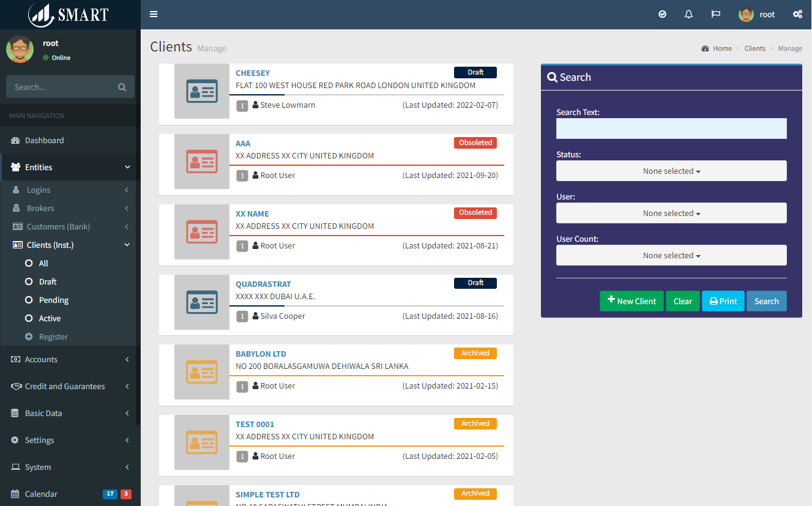
Task: Click the user count badge on QUADRASTRAT
Action: coord(242,316)
